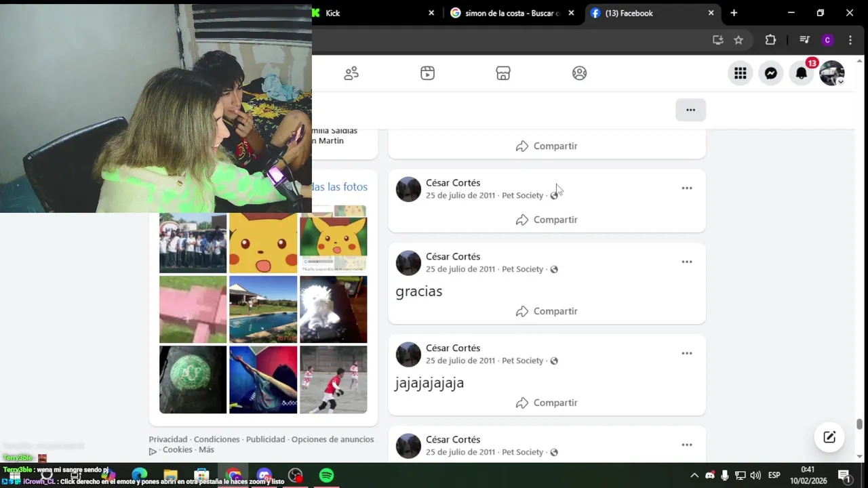Screen dimensions: 868x488
Task: Click the avatar on the 'gracias' post
Action: pyautogui.click(x=408, y=263)
